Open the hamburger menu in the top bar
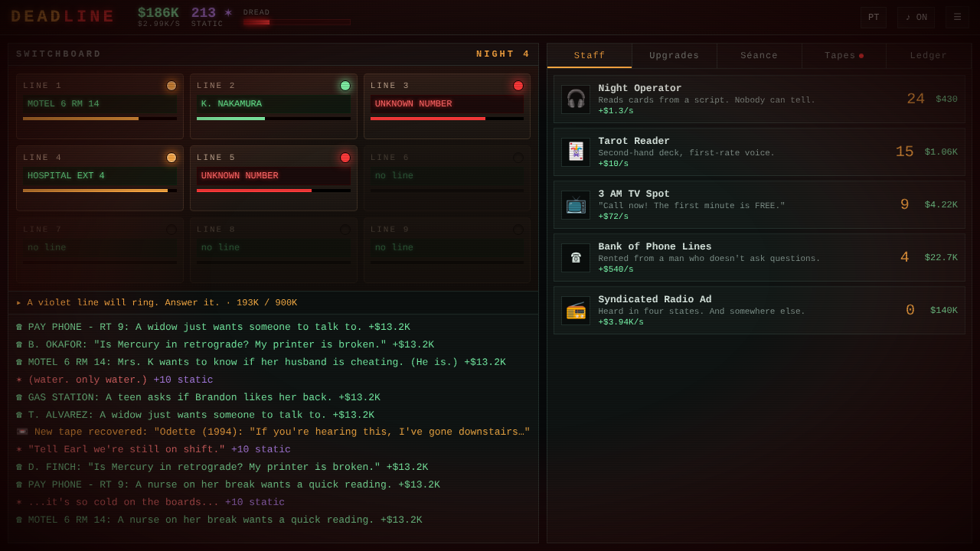Viewport: 980px width, 551px height. (957, 18)
